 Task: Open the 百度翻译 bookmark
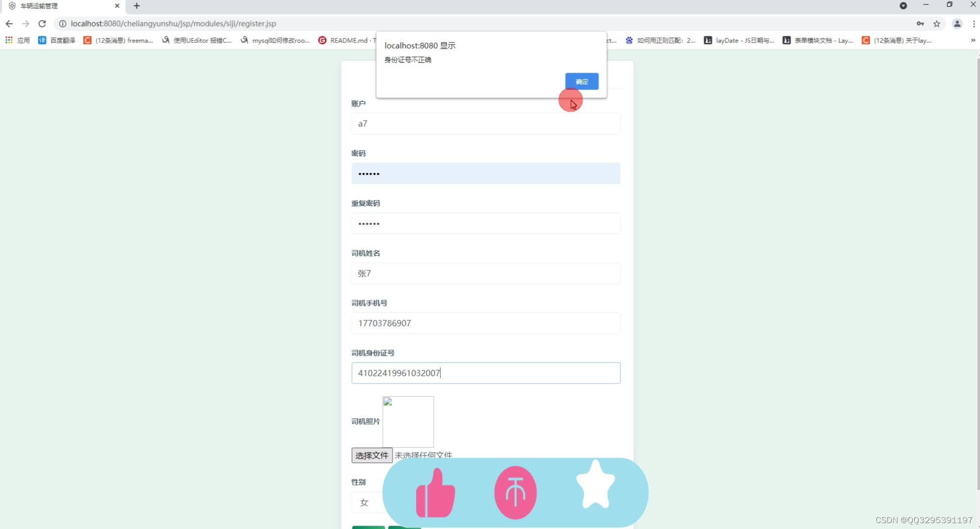(x=57, y=40)
